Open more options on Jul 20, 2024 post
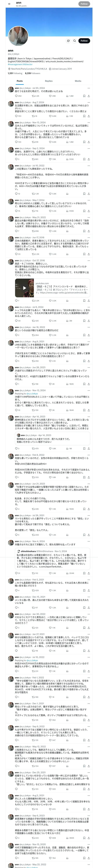This screenshot has width=98, height=868. [89, 88]
